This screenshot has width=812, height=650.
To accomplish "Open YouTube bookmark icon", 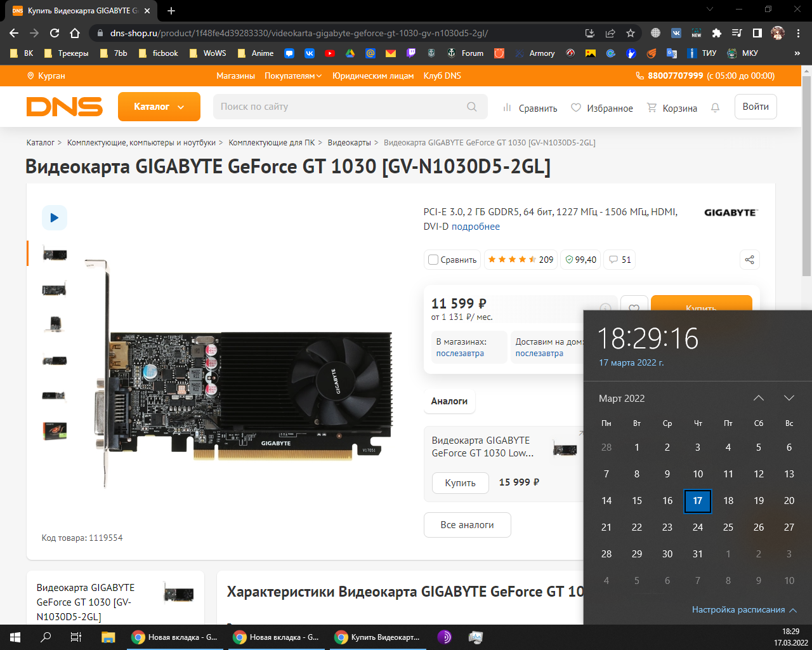I will [330, 53].
